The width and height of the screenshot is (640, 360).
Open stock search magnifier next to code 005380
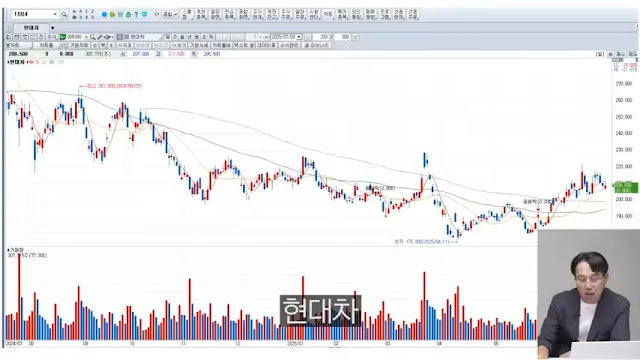click(93, 37)
